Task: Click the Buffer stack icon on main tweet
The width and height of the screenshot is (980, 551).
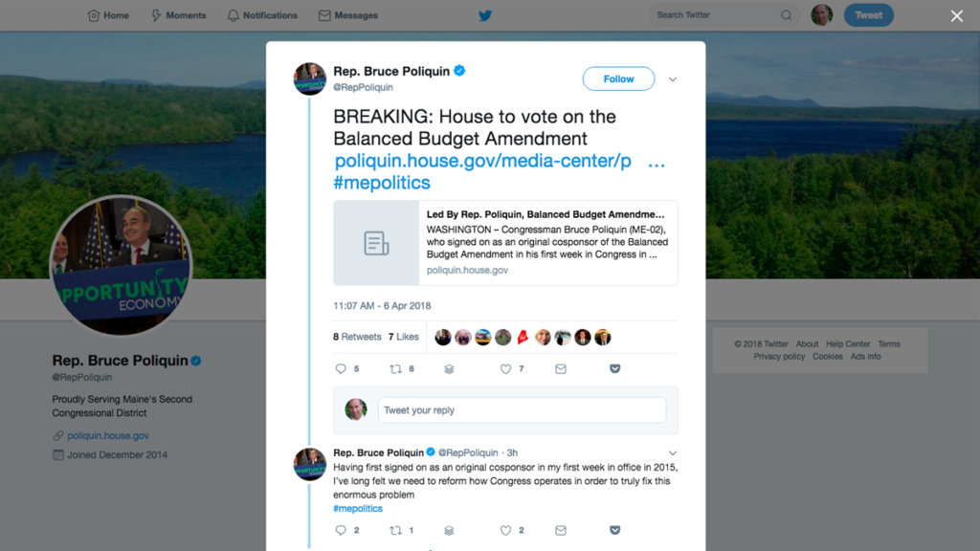Action: tap(449, 369)
